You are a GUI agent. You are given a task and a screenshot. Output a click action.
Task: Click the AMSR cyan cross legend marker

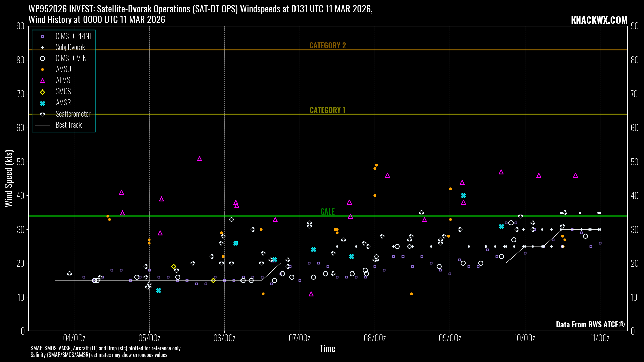coord(42,103)
